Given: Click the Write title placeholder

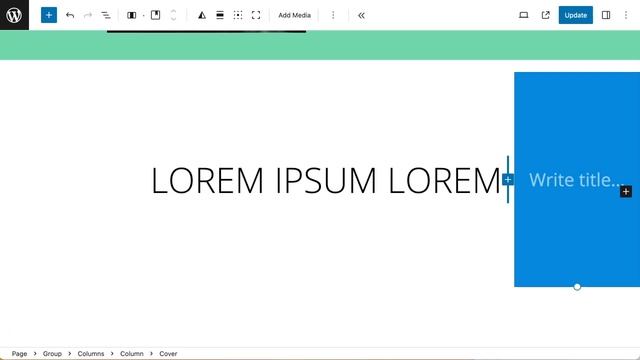Looking at the screenshot, I should coord(577,180).
